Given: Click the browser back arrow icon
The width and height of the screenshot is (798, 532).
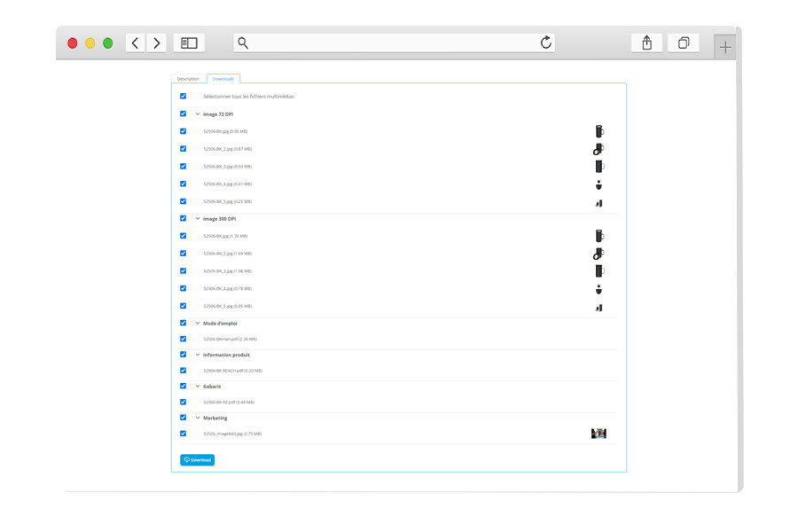Looking at the screenshot, I should pyautogui.click(x=135, y=42).
